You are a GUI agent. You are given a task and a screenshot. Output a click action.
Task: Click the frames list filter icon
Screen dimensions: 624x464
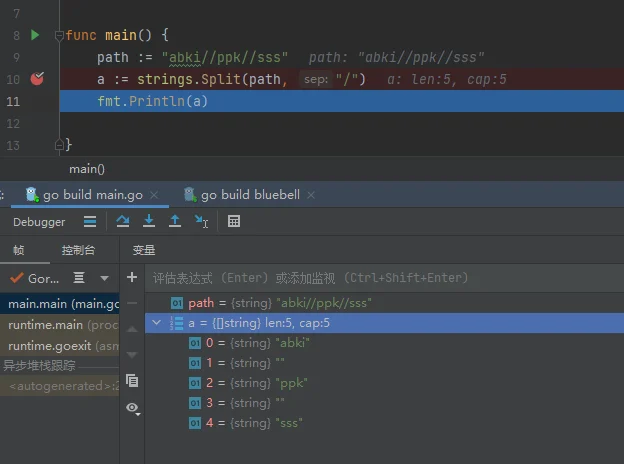(x=79, y=278)
